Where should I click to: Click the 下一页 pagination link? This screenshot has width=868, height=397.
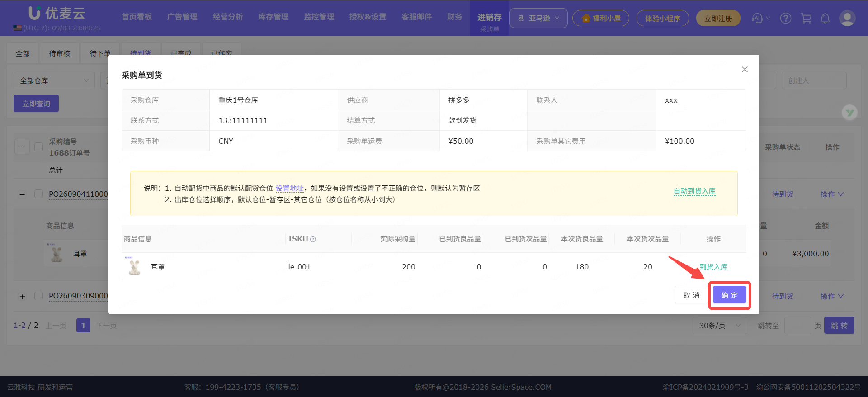tap(107, 326)
